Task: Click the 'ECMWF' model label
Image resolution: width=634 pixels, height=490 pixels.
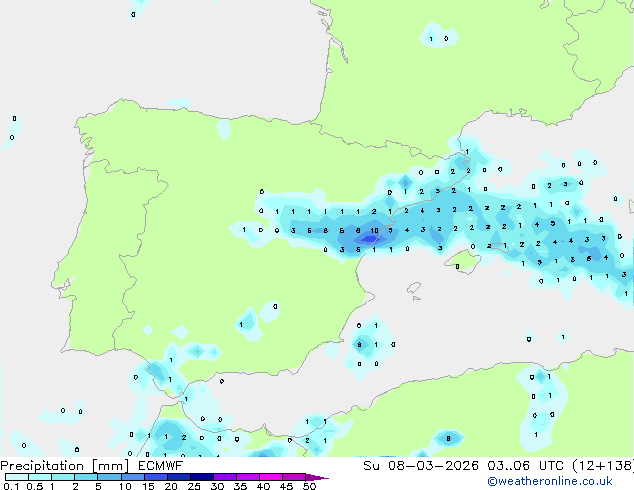Action: click(x=161, y=466)
